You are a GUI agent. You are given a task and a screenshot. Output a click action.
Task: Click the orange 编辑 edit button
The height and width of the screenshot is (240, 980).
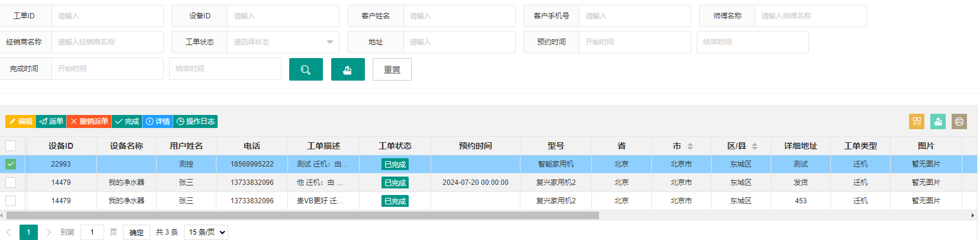21,121
